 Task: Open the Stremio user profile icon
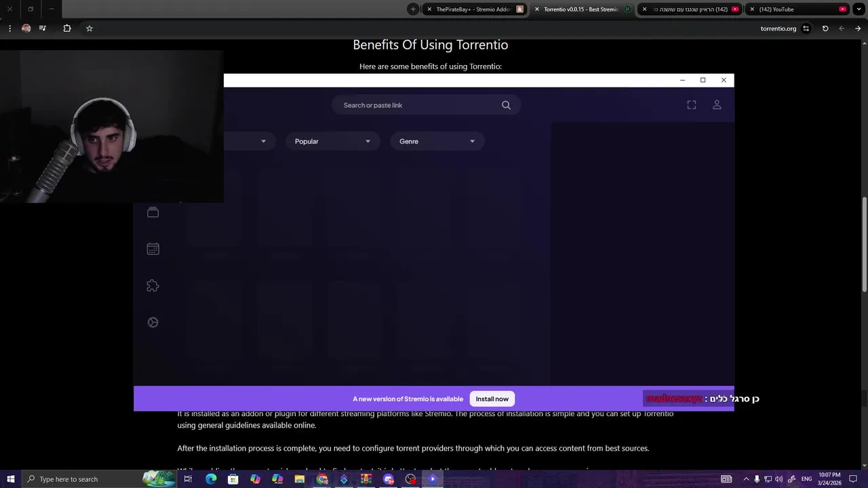pyautogui.click(x=717, y=105)
